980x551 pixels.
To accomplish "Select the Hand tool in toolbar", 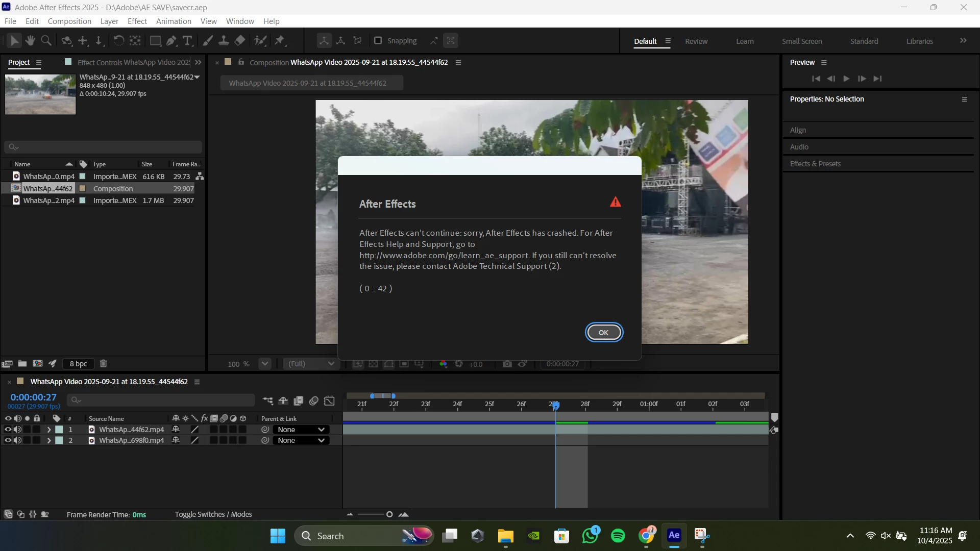I will [x=30, y=41].
